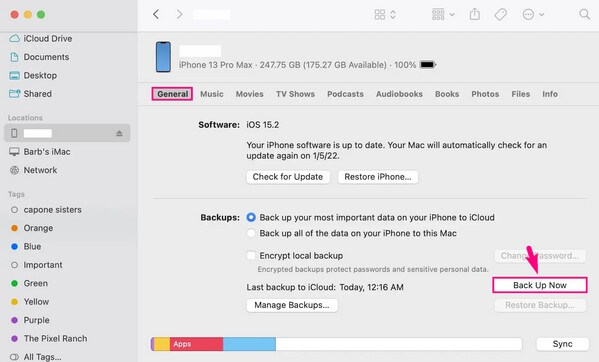
Task: Enable Encrypt local backup checkbox
Action: [251, 255]
